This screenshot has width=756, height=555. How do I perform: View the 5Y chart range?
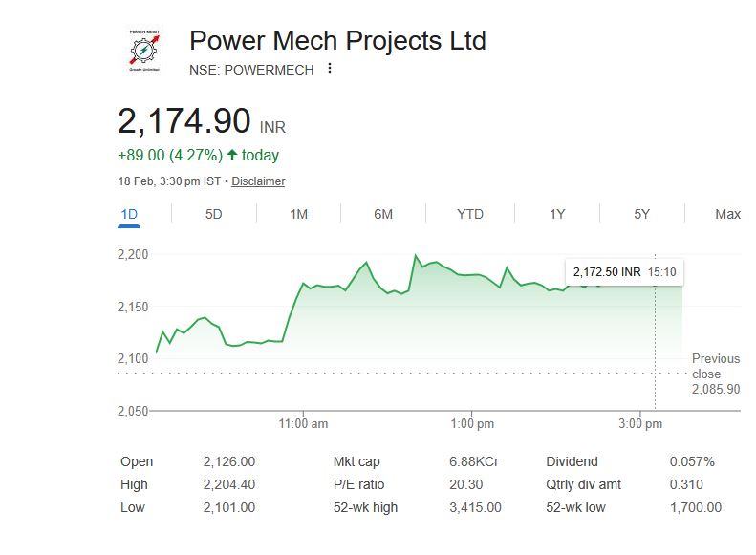coord(641,214)
